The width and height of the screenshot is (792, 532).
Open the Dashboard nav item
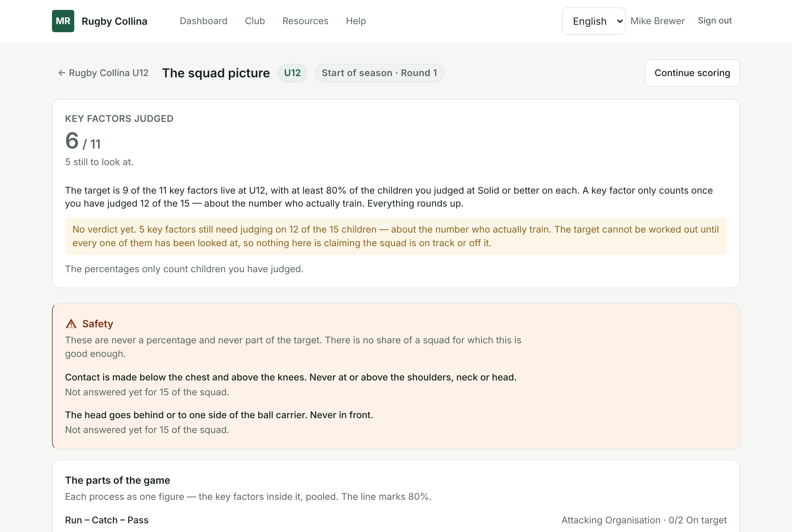coord(204,21)
